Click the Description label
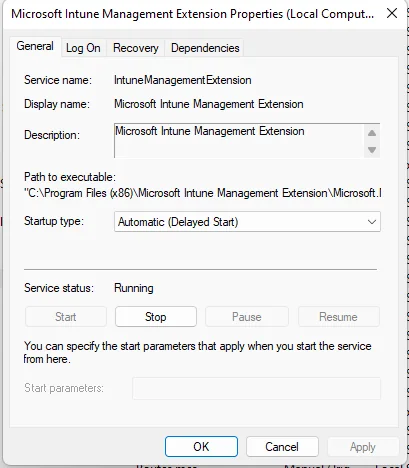 click(52, 135)
